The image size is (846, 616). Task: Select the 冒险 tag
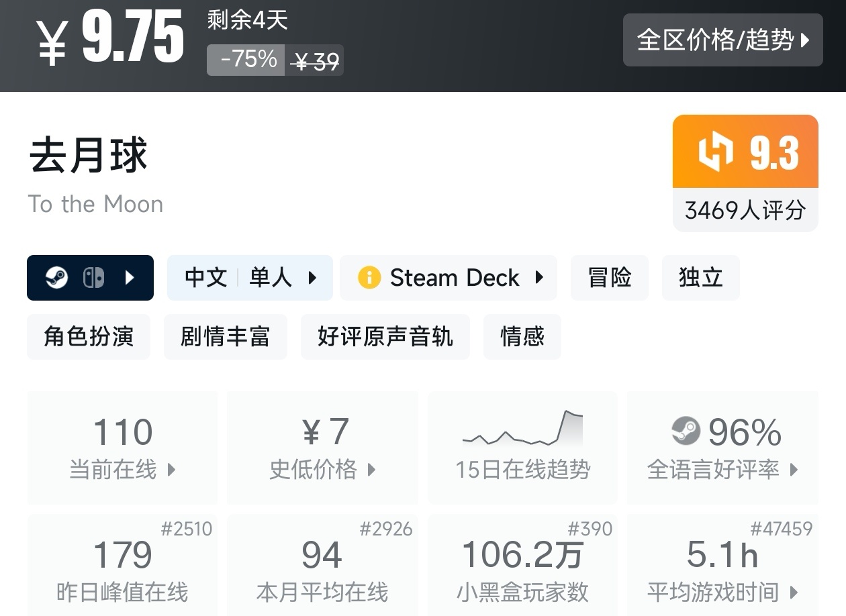(x=609, y=277)
